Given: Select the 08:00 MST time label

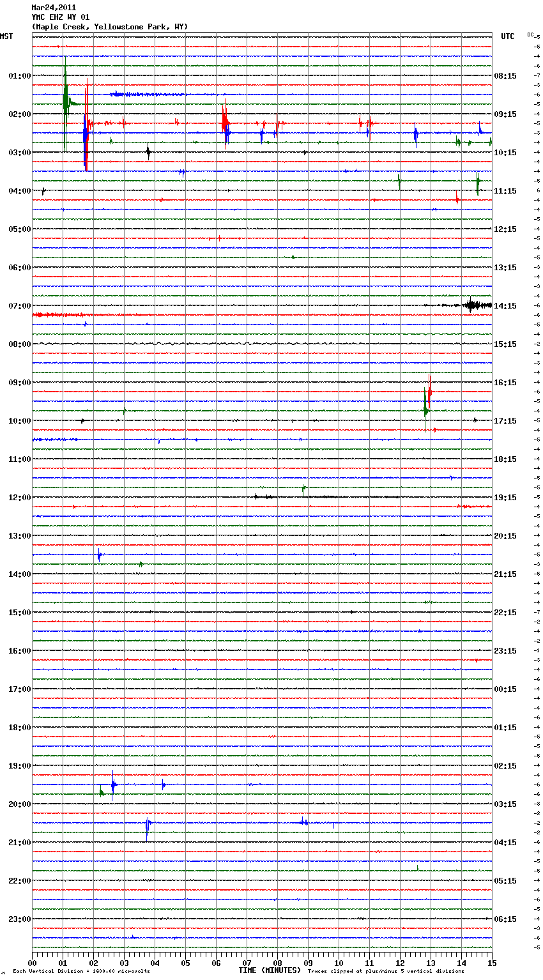Looking at the screenshot, I should pyautogui.click(x=20, y=344).
